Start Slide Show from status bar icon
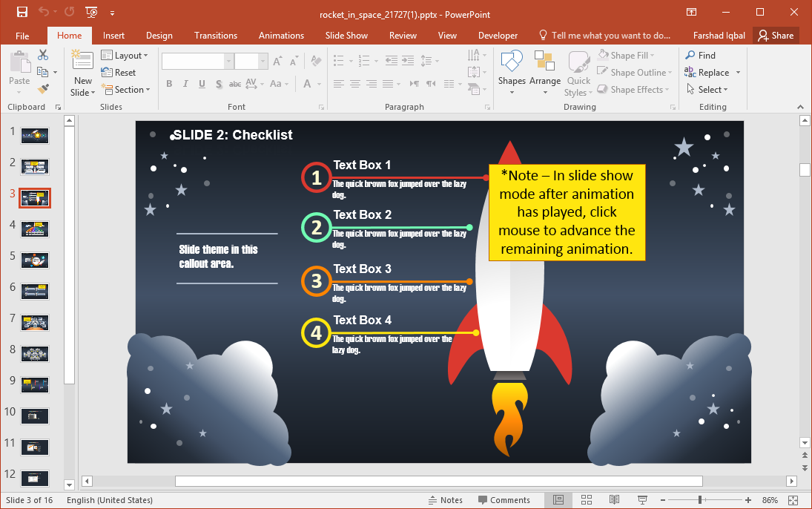 tap(643, 500)
